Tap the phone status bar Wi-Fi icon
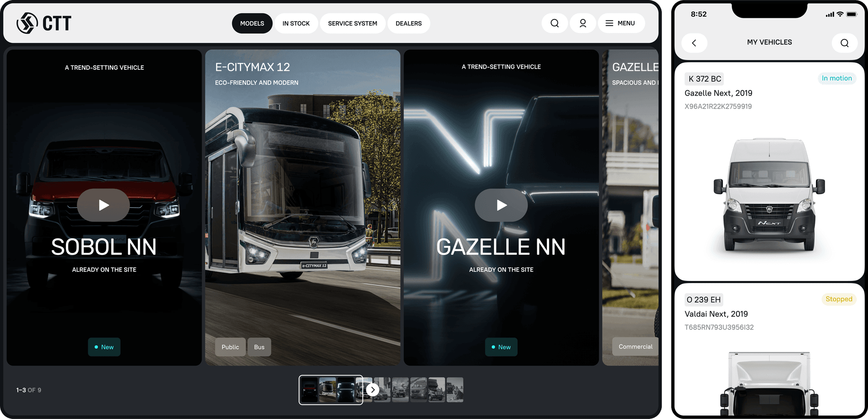The width and height of the screenshot is (868, 419). tap(840, 14)
